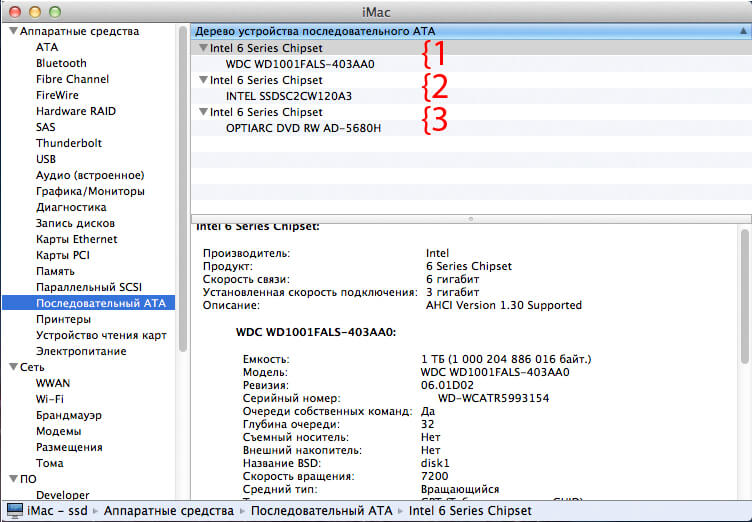Image resolution: width=752 pixels, height=522 pixels.
Task: Collapse the ПО section triangle
Action: click(13, 479)
